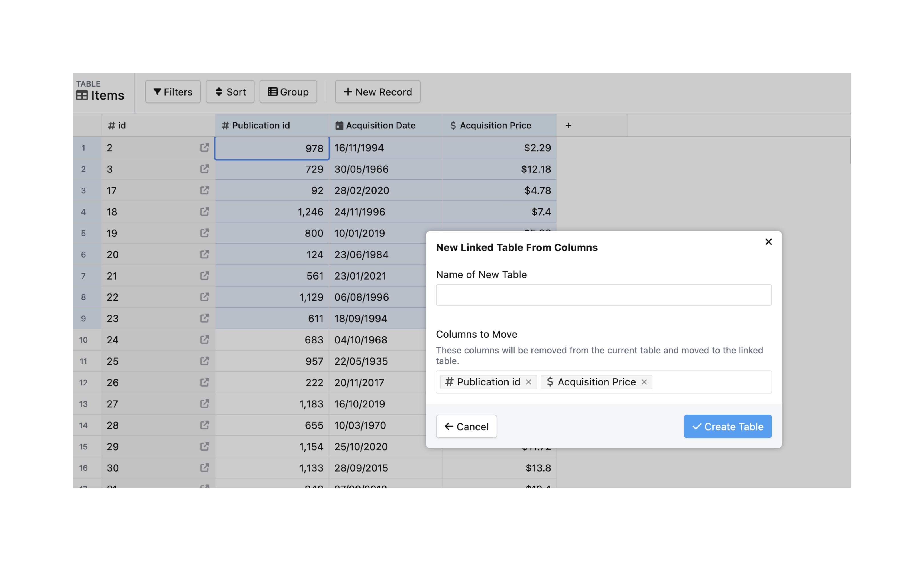Screen dimensions: 924x561
Task: Open expand record icon for id 30
Action: pyautogui.click(x=204, y=468)
